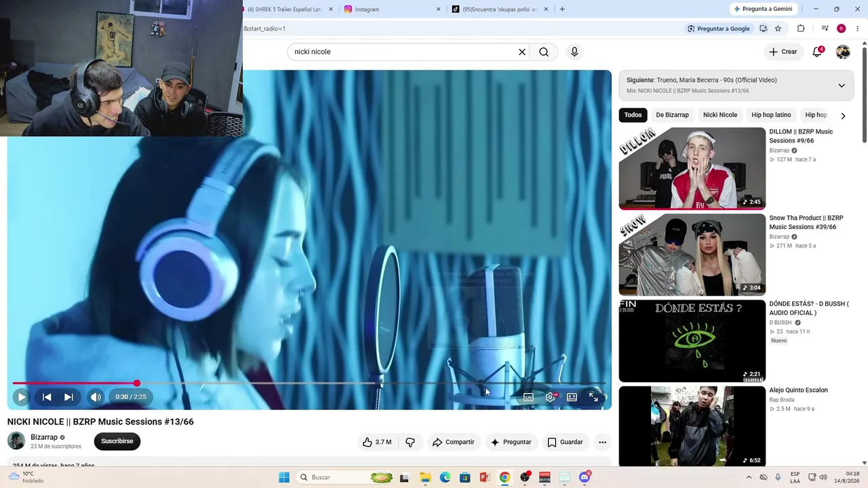The height and width of the screenshot is (488, 868).
Task: Select the Todos filter chip
Action: pyautogui.click(x=633, y=115)
